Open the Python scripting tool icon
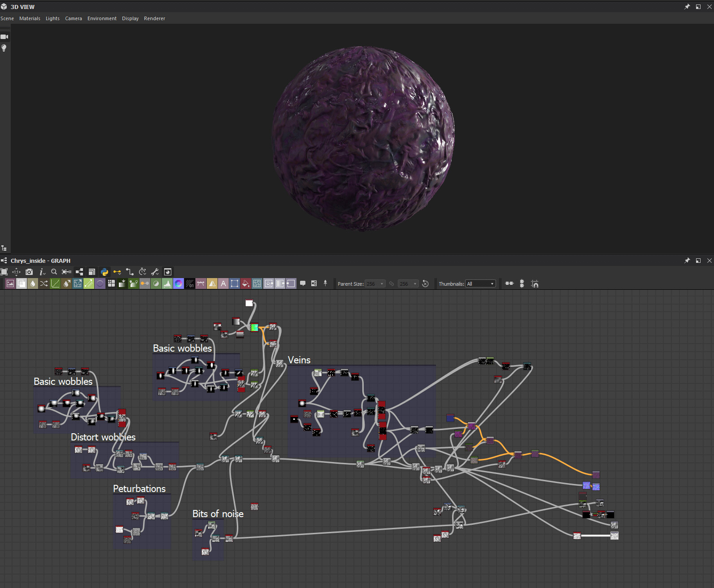This screenshot has height=588, width=714. (x=104, y=272)
